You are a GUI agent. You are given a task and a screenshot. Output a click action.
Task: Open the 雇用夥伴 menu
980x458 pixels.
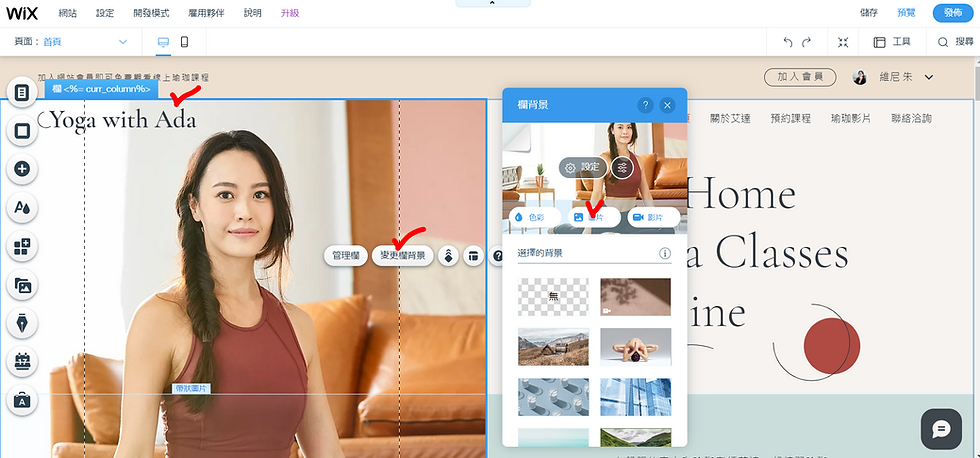(207, 13)
